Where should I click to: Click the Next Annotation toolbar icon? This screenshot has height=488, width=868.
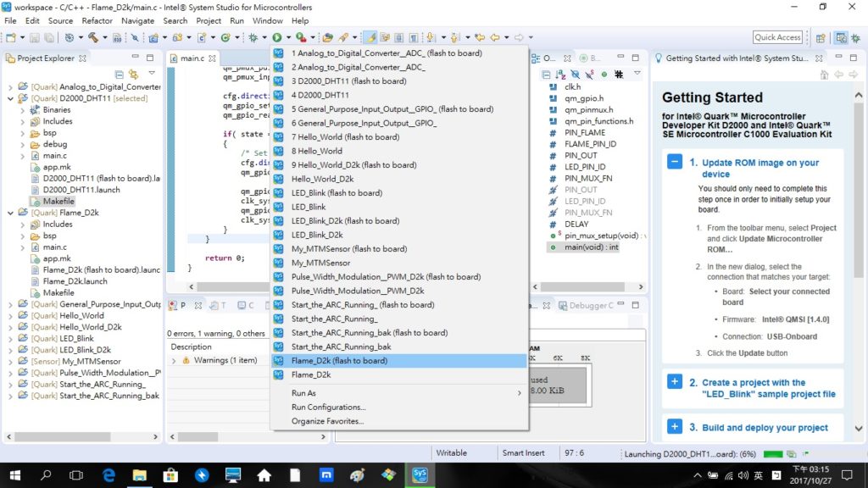(430, 37)
